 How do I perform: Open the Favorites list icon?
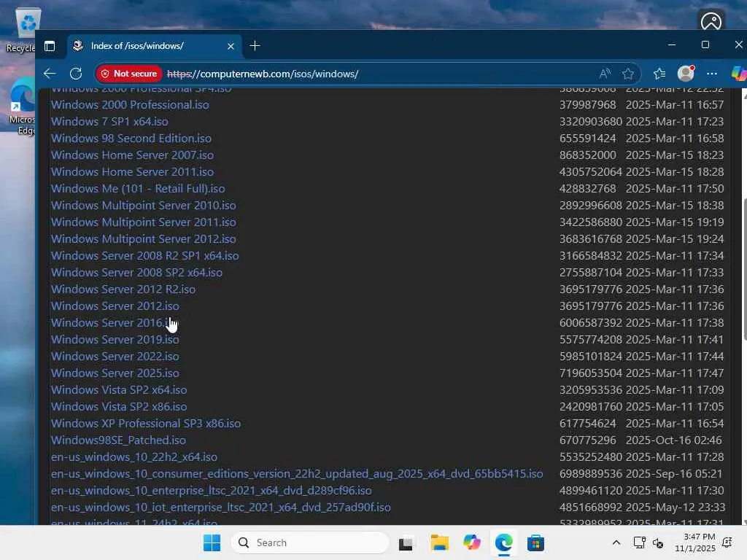pyautogui.click(x=659, y=74)
